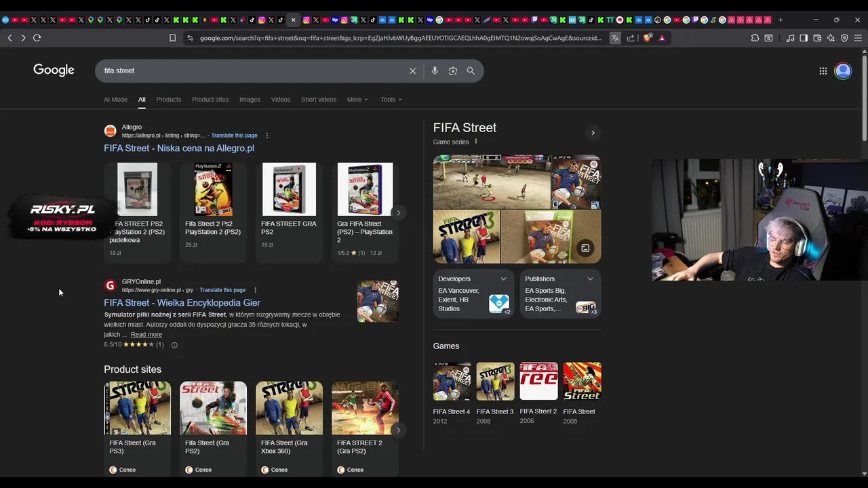Open the Brave Playlist music note icon
The image size is (868, 488).
click(790, 38)
